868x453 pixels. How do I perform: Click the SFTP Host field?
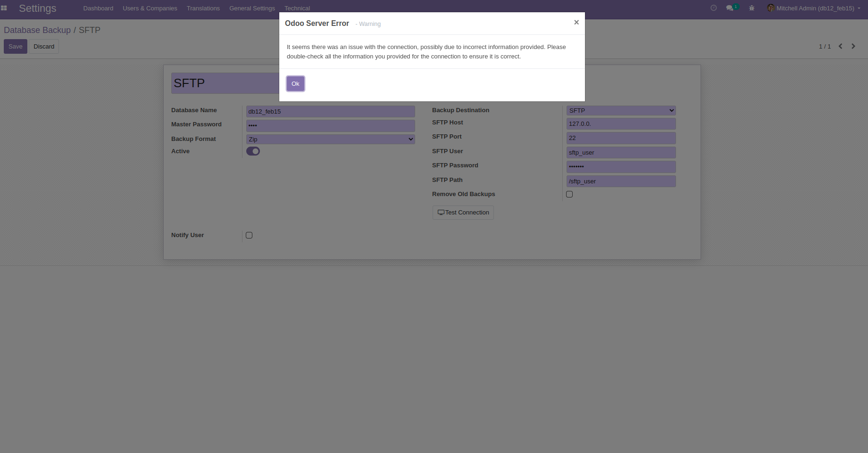621,124
